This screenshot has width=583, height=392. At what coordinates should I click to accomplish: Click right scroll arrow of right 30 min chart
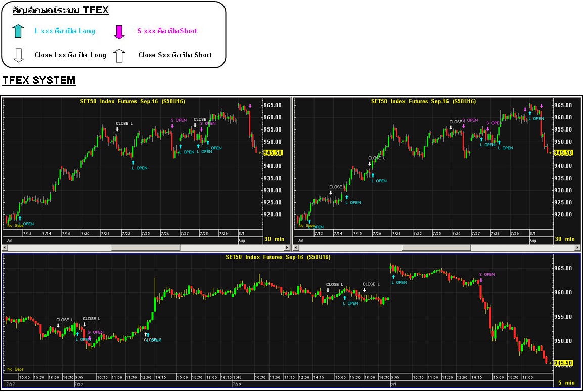click(x=577, y=247)
